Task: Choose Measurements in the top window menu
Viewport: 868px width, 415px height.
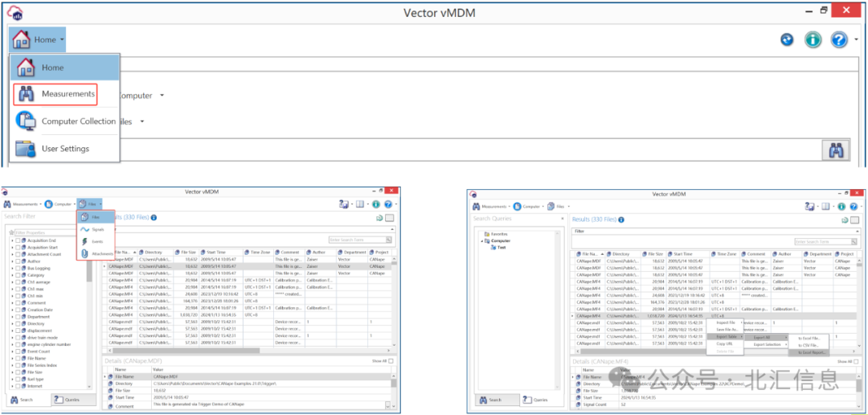Action: 55,94
